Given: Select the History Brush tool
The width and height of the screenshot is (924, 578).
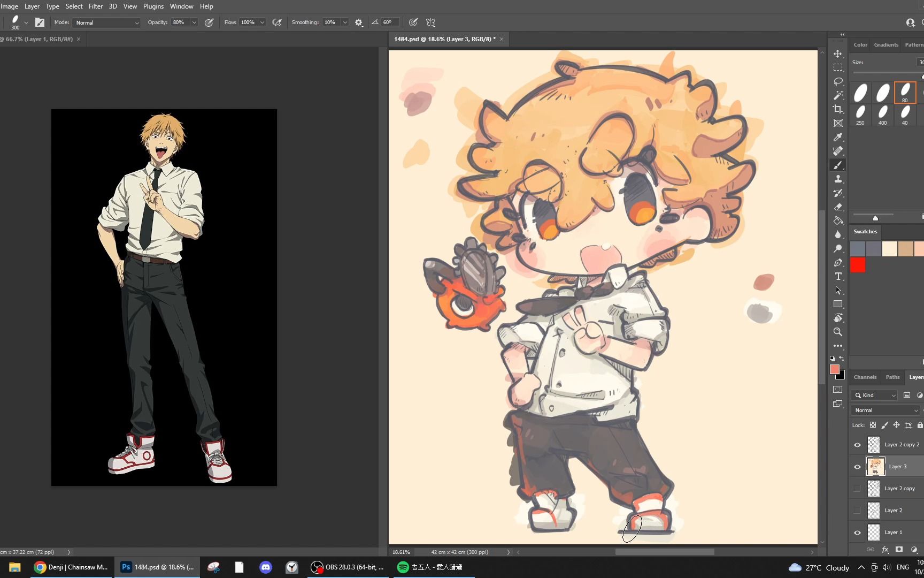Looking at the screenshot, I should point(838,193).
